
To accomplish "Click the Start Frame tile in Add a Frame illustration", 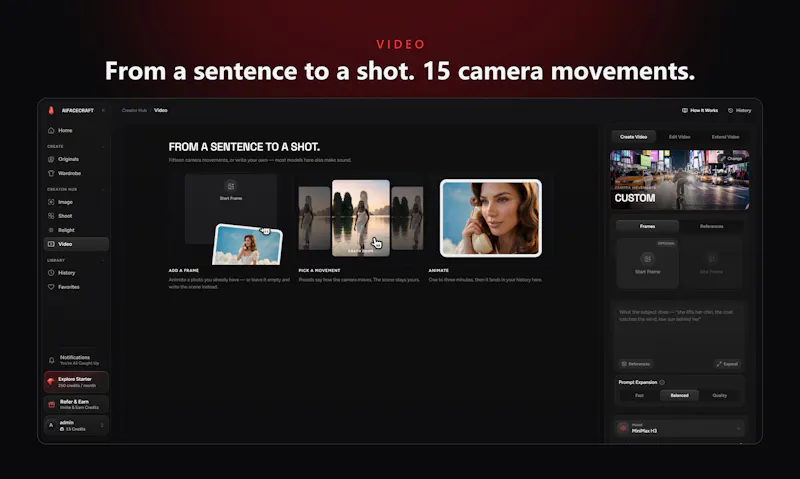I will coord(231,209).
